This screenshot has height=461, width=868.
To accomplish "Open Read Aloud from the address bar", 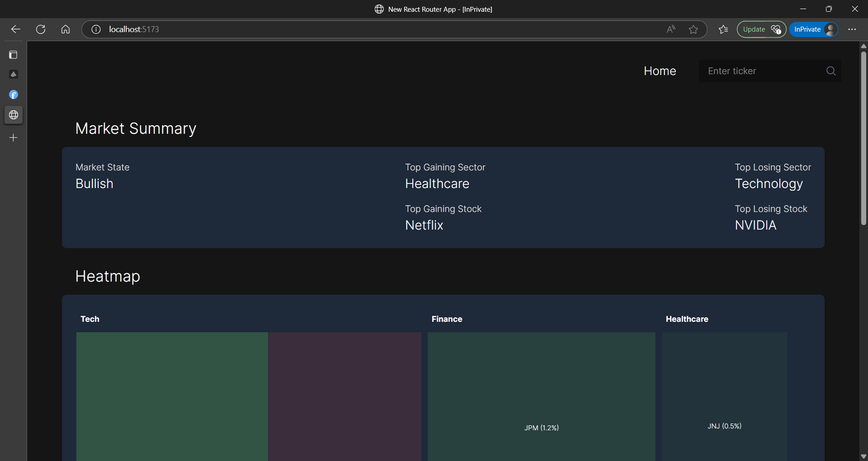I will click(x=671, y=29).
